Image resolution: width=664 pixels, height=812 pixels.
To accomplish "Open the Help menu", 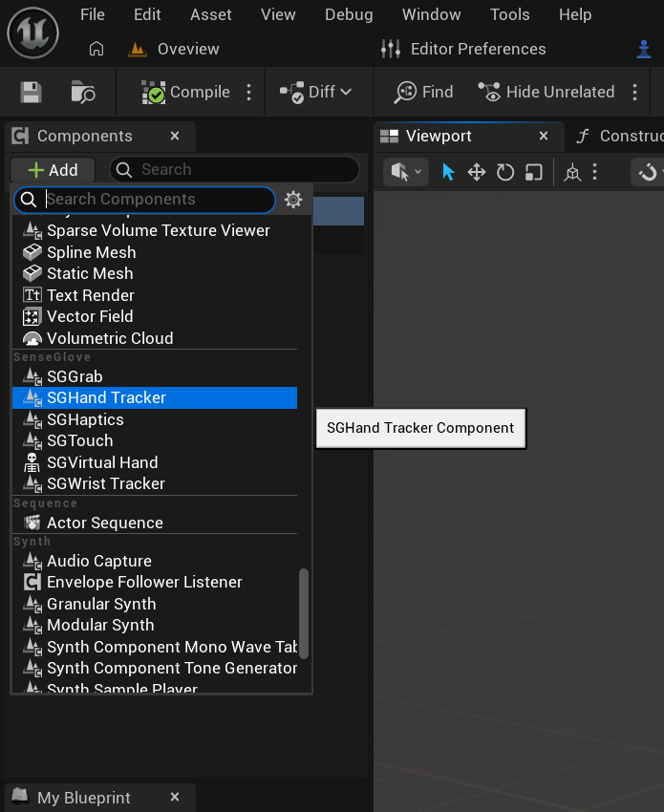I will (575, 14).
